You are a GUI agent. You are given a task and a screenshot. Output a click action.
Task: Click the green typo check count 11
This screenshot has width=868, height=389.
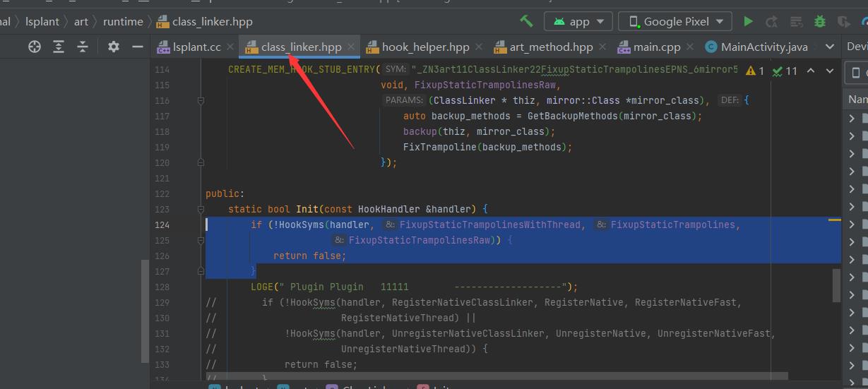pos(785,71)
